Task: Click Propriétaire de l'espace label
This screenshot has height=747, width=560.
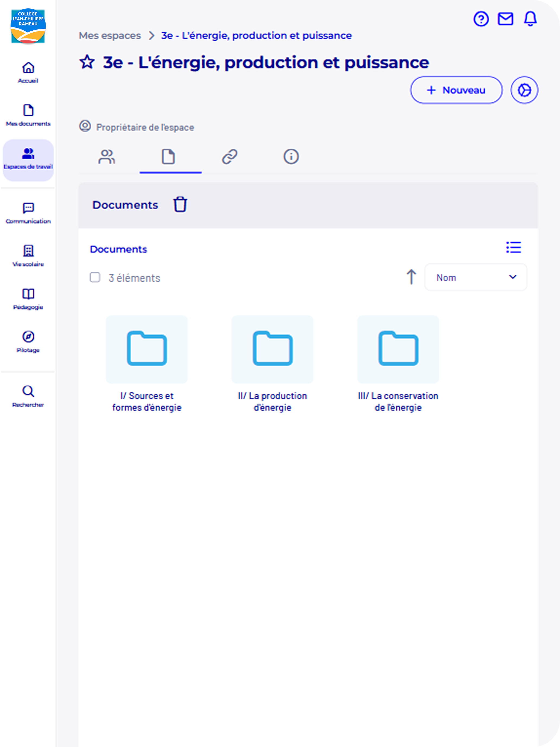Action: coord(145,127)
